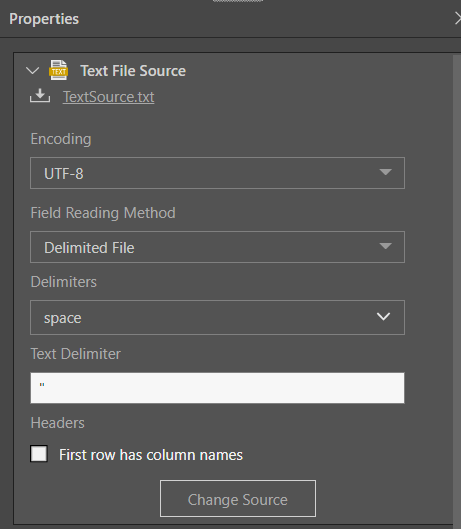
Task: Click the UTF-8 value text
Action: point(64,174)
